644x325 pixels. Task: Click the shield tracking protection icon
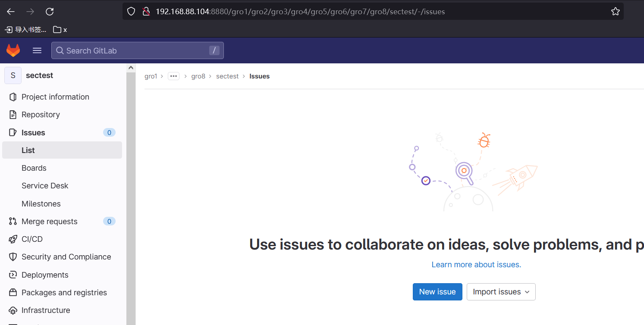pos(132,12)
